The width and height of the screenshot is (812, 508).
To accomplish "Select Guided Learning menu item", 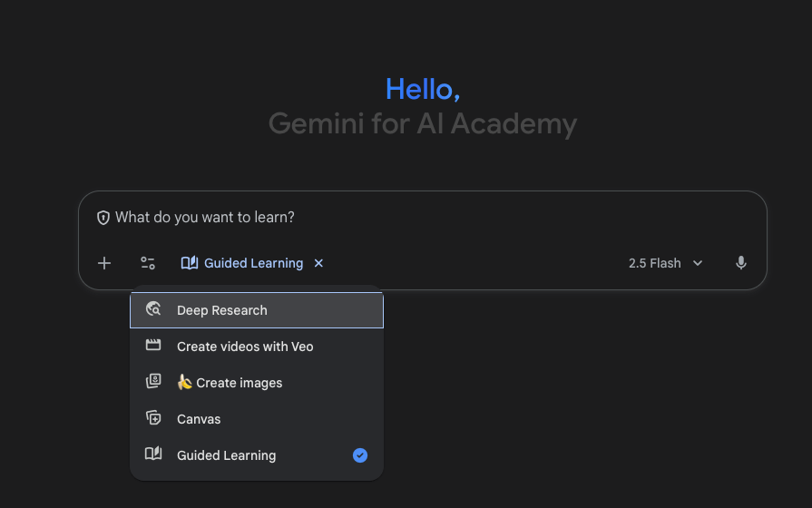I will point(257,455).
